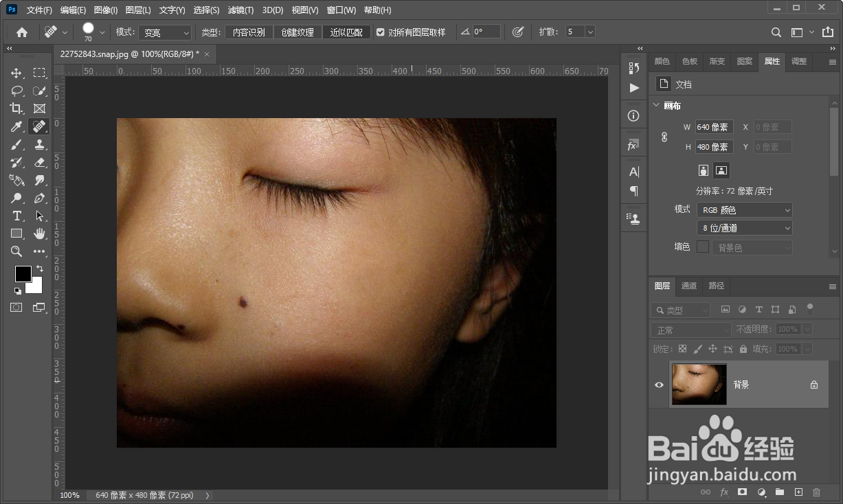Expand the 8 位/通道 bit depth dropdown
Viewport: 843px width, 504px height.
745,228
